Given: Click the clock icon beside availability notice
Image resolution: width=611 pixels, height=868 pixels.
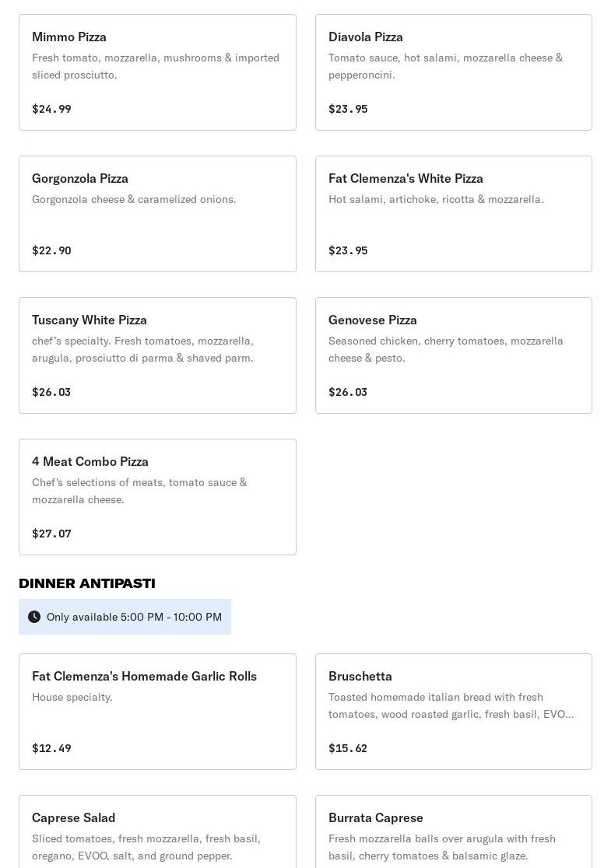Looking at the screenshot, I should pyautogui.click(x=34, y=617).
